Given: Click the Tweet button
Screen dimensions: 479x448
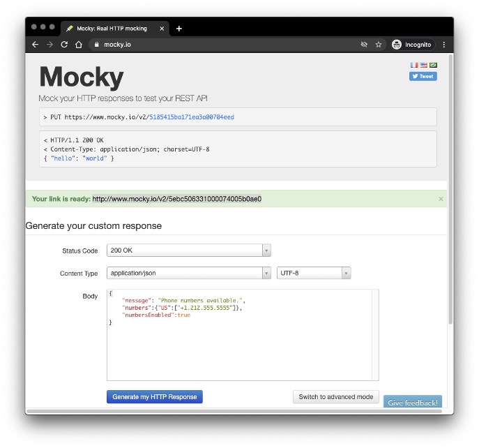Looking at the screenshot, I should pyautogui.click(x=423, y=76).
